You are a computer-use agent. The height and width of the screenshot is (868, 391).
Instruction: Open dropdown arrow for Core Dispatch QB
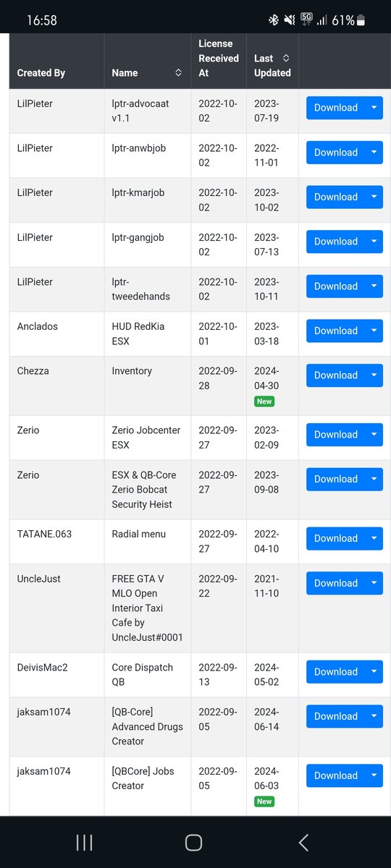pyautogui.click(x=374, y=672)
